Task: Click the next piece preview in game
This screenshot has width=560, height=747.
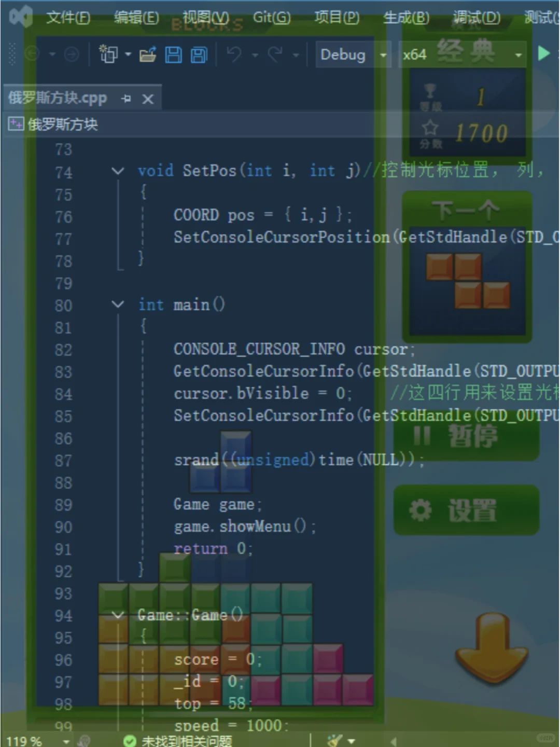Action: (468, 281)
